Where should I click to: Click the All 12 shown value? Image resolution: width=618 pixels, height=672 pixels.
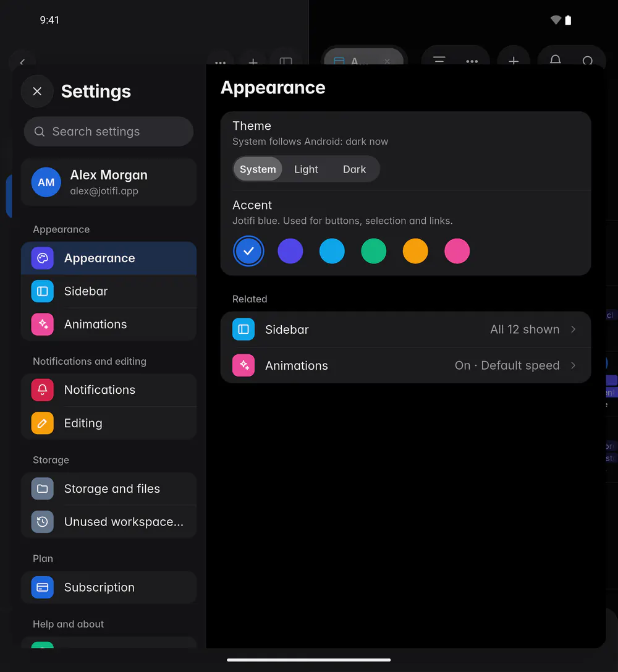pyautogui.click(x=525, y=329)
